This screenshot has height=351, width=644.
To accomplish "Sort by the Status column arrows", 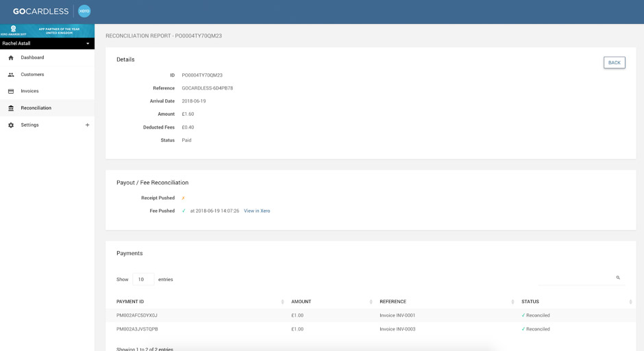I will coord(630,302).
